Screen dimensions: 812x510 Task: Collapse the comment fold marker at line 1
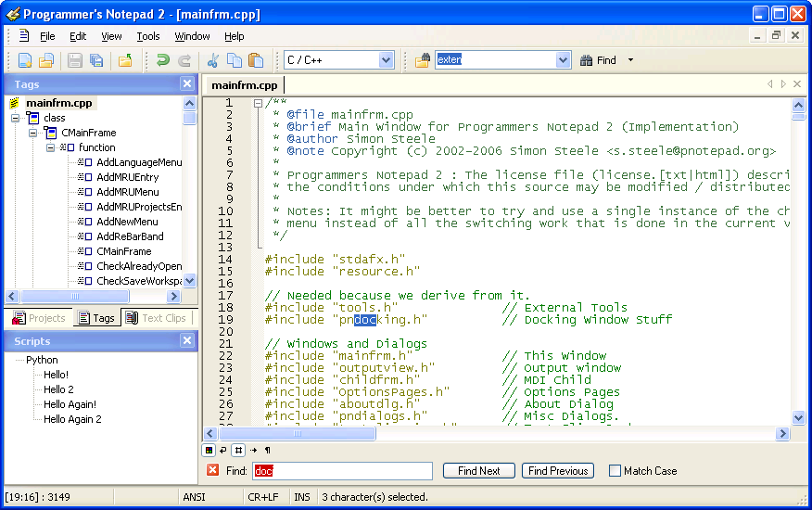[x=258, y=103]
